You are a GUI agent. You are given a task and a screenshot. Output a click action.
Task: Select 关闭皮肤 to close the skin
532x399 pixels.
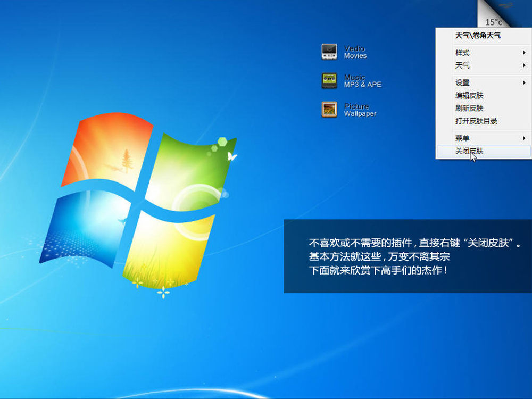[469, 151]
